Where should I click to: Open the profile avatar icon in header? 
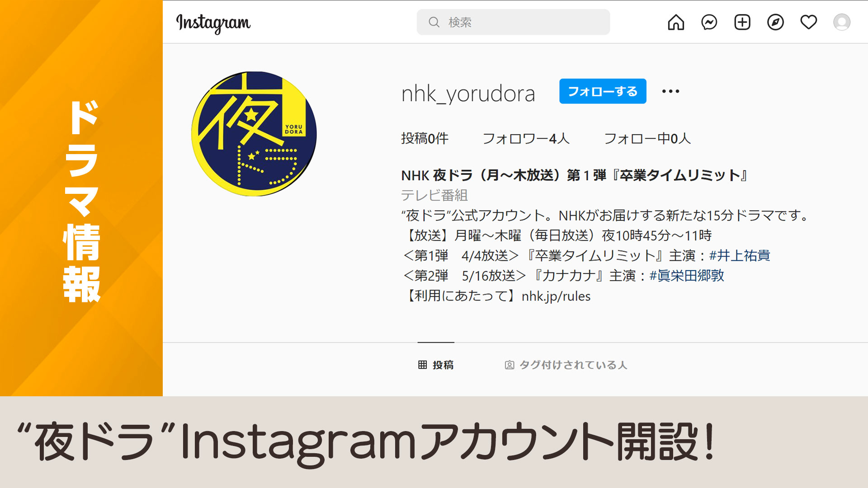click(842, 22)
